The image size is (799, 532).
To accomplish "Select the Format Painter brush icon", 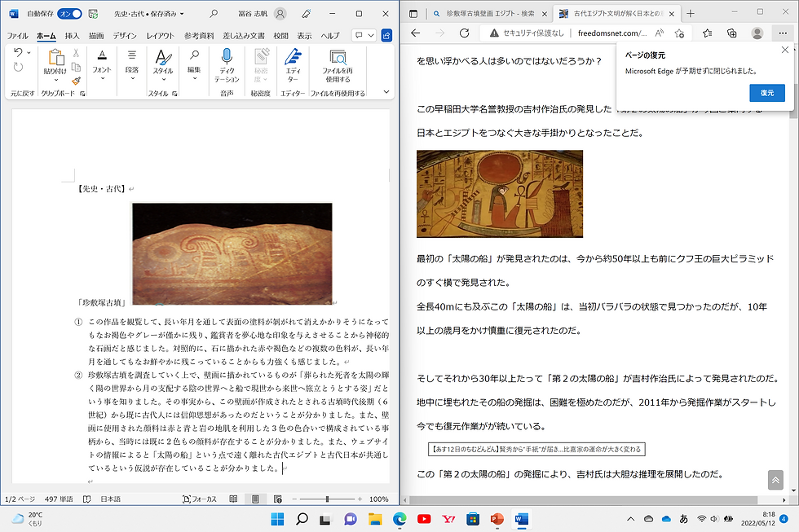I will coord(76,81).
